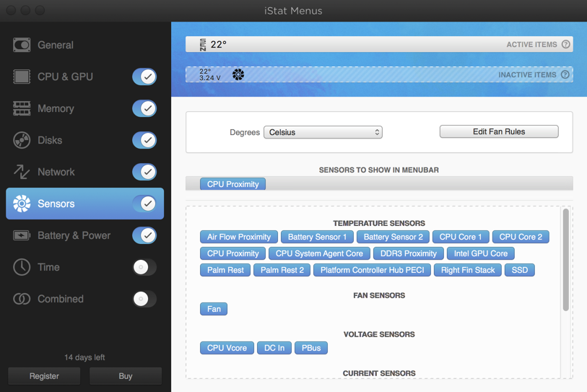587x392 pixels.
Task: Open help for Inactive Items
Action: [x=565, y=74]
